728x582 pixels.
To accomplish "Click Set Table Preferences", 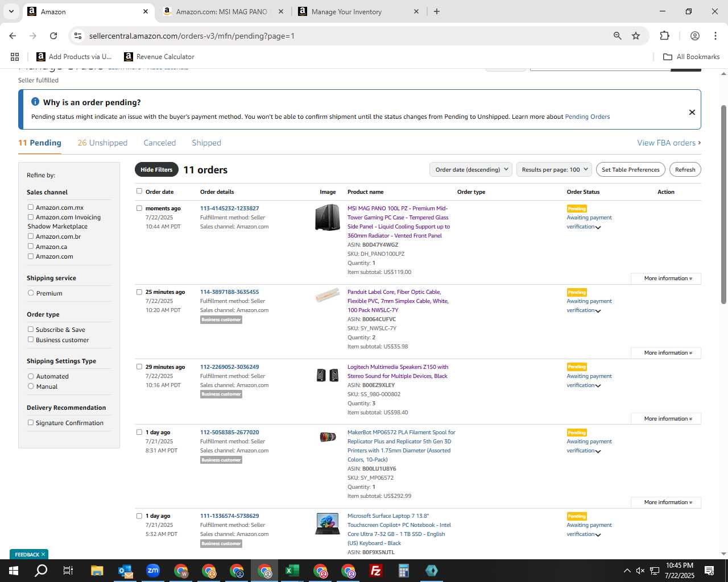I will 631,169.
